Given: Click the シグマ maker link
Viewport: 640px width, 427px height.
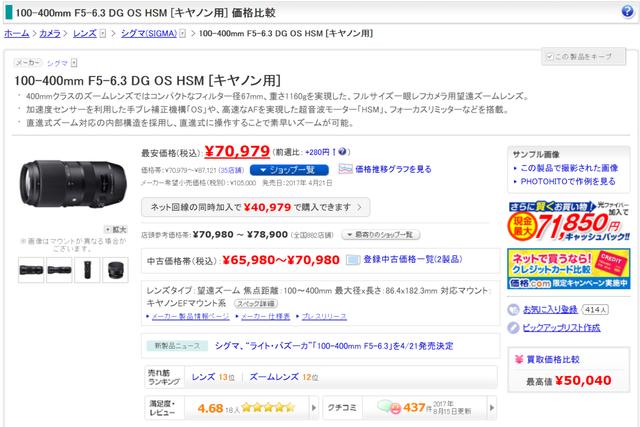Looking at the screenshot, I should click(57, 63).
